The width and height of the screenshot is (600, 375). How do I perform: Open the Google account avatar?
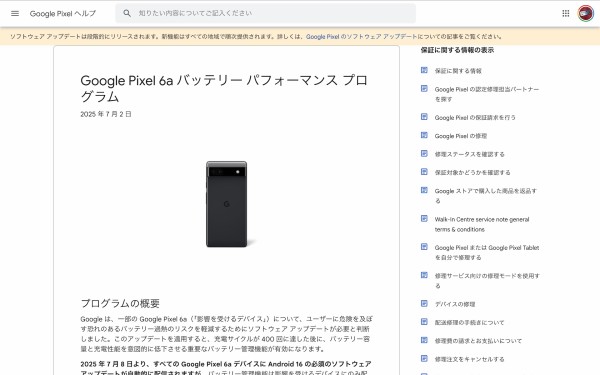coord(585,13)
